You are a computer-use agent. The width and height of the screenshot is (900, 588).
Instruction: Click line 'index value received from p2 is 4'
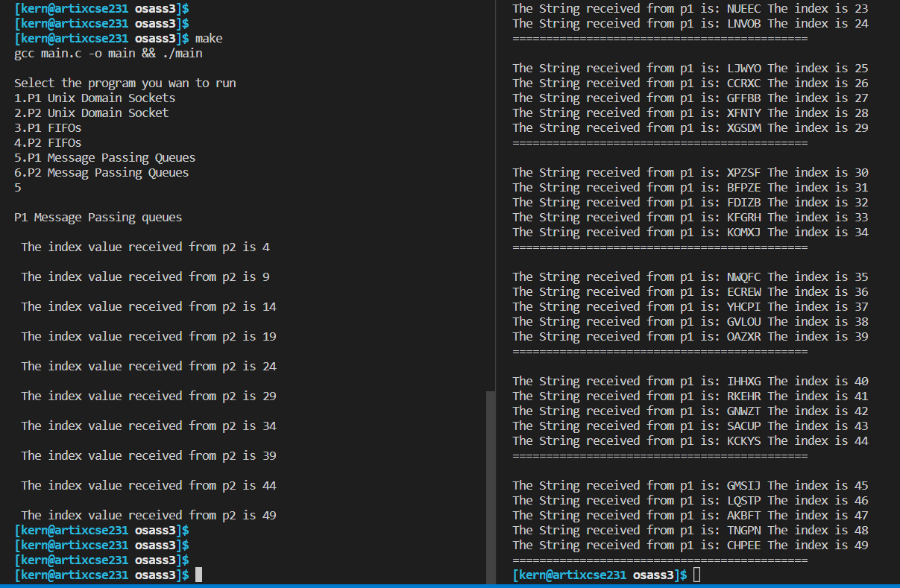(x=145, y=247)
